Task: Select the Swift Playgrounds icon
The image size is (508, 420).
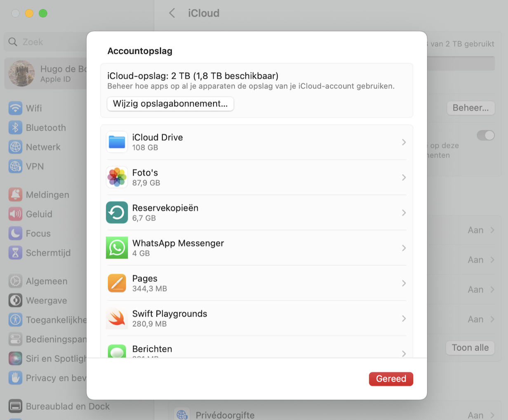Action: point(117,318)
